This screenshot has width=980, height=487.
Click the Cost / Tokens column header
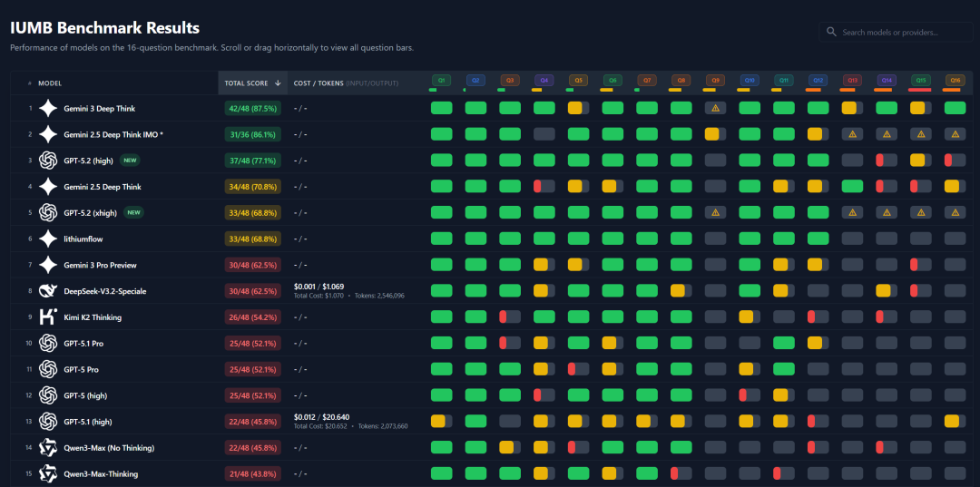click(346, 83)
